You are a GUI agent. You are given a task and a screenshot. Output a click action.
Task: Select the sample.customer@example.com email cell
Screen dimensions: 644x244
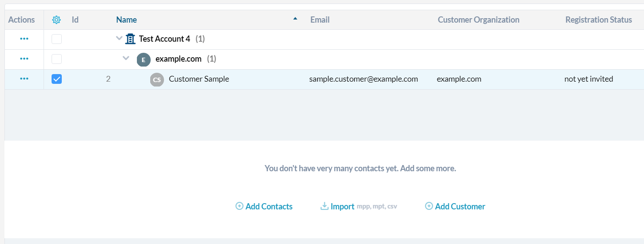(x=364, y=79)
